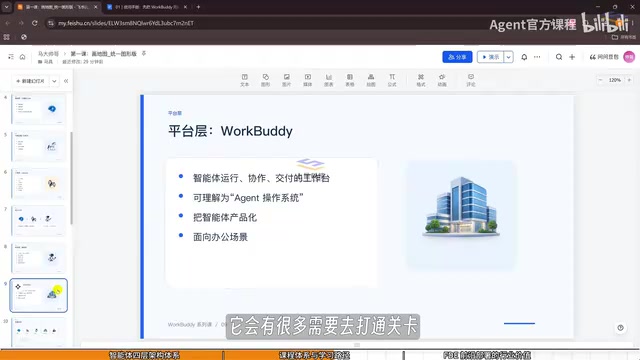Open a new browser tab
This screenshot has height=360, width=640.
198,7
